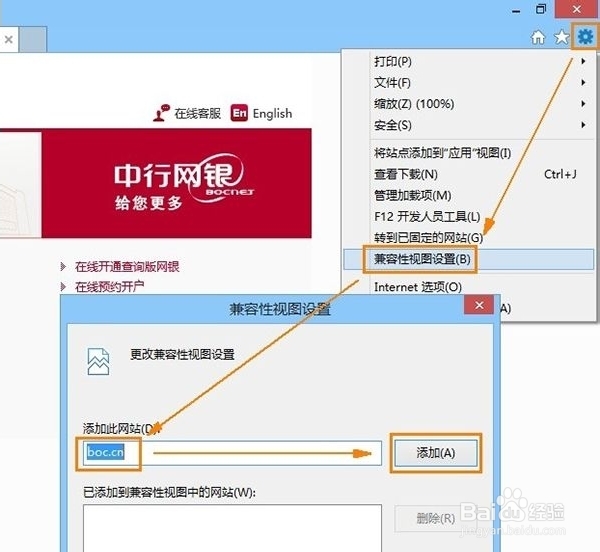Click the 在线客服 customer service icon
Image resolution: width=600 pixels, height=552 pixels.
[161, 113]
